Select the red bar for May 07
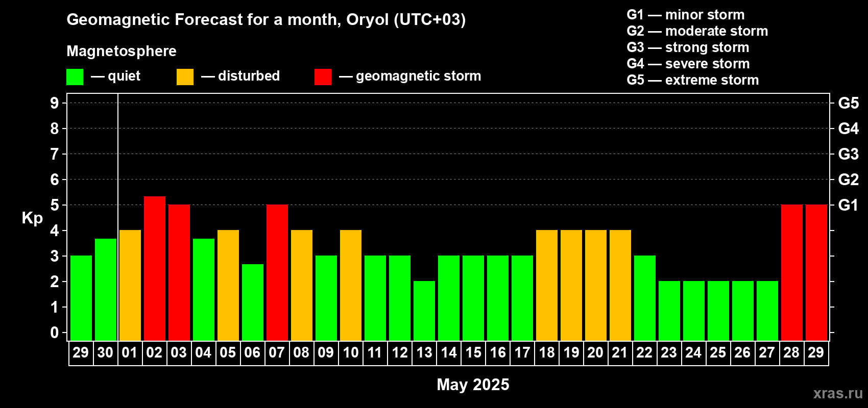The height and width of the screenshot is (408, 868). (x=277, y=273)
